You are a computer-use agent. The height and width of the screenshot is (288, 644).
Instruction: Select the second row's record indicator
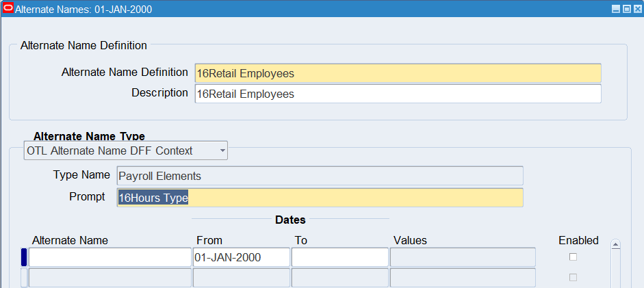[x=24, y=278]
